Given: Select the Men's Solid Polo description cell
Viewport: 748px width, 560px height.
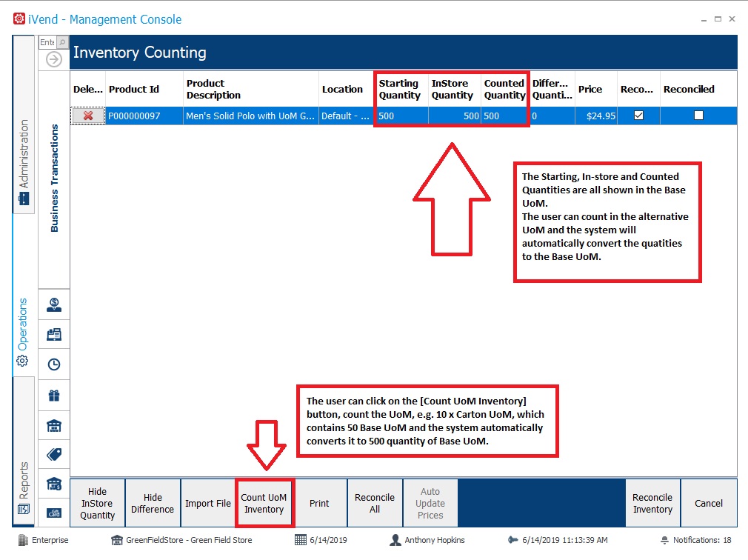Looking at the screenshot, I should point(251,116).
